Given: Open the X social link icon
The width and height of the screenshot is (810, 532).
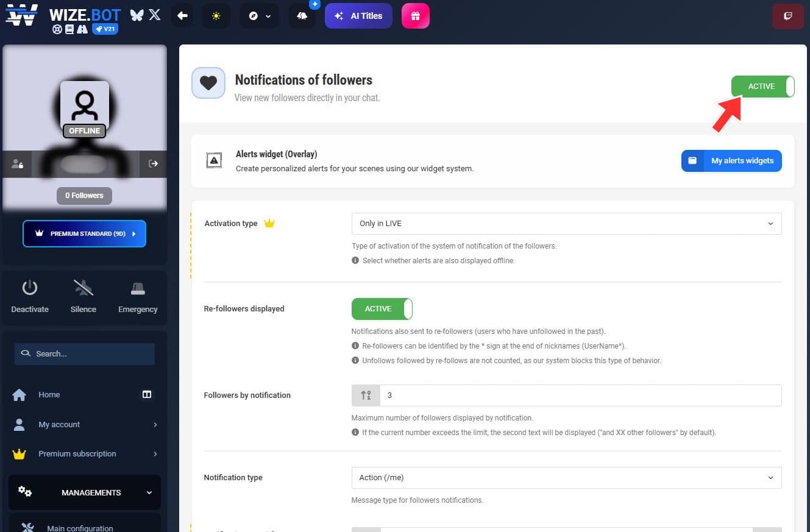Looking at the screenshot, I should click(x=155, y=15).
